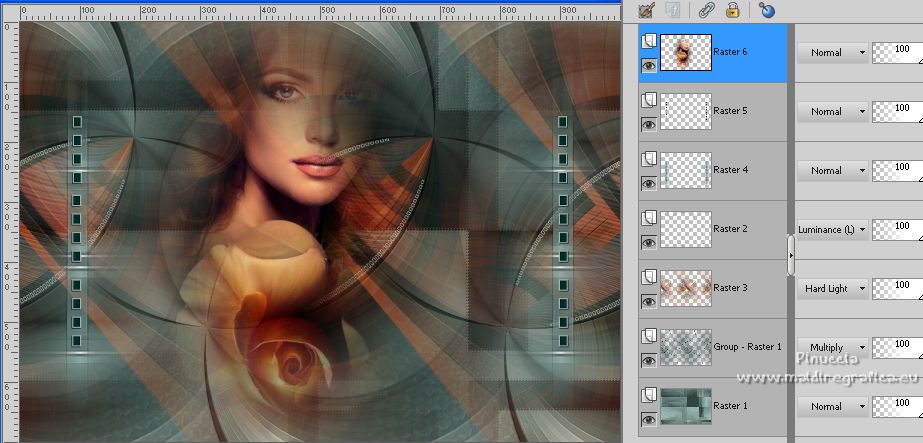The height and width of the screenshot is (443, 923).
Task: Click the Edit Selection brush icon
Action: [x=646, y=10]
